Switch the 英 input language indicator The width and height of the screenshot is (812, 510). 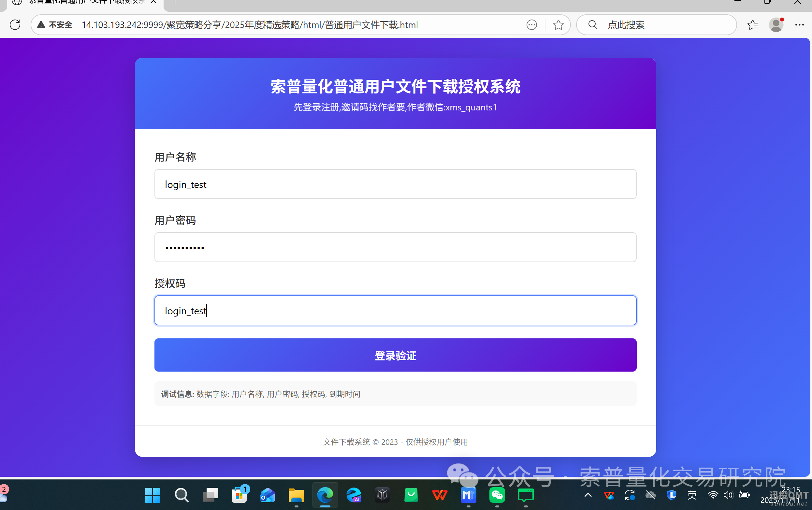(x=692, y=495)
